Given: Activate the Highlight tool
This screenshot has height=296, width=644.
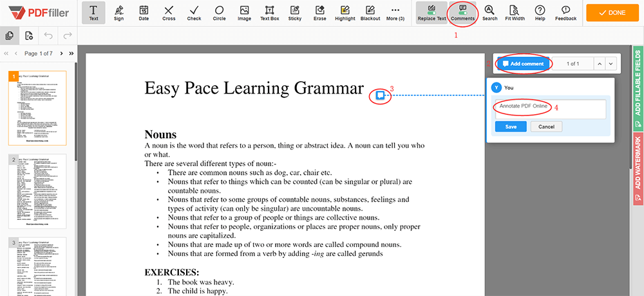Looking at the screenshot, I should [345, 13].
